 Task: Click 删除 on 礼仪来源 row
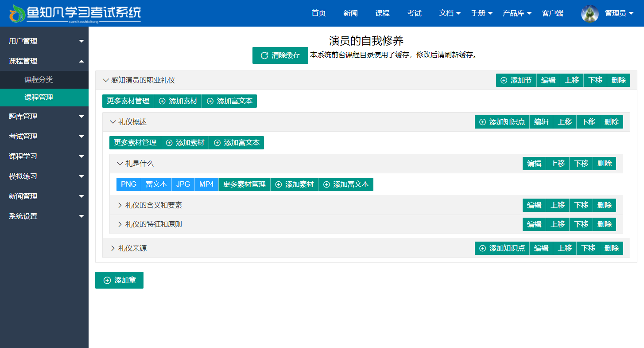(x=612, y=248)
